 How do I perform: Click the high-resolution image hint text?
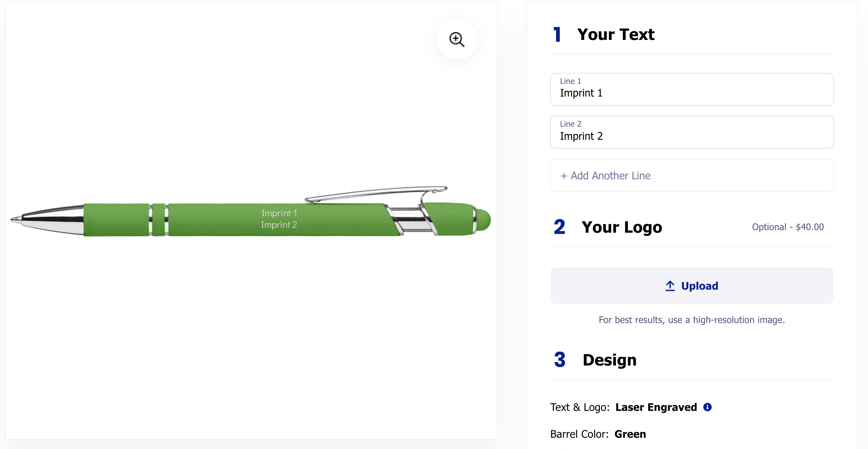tap(691, 320)
